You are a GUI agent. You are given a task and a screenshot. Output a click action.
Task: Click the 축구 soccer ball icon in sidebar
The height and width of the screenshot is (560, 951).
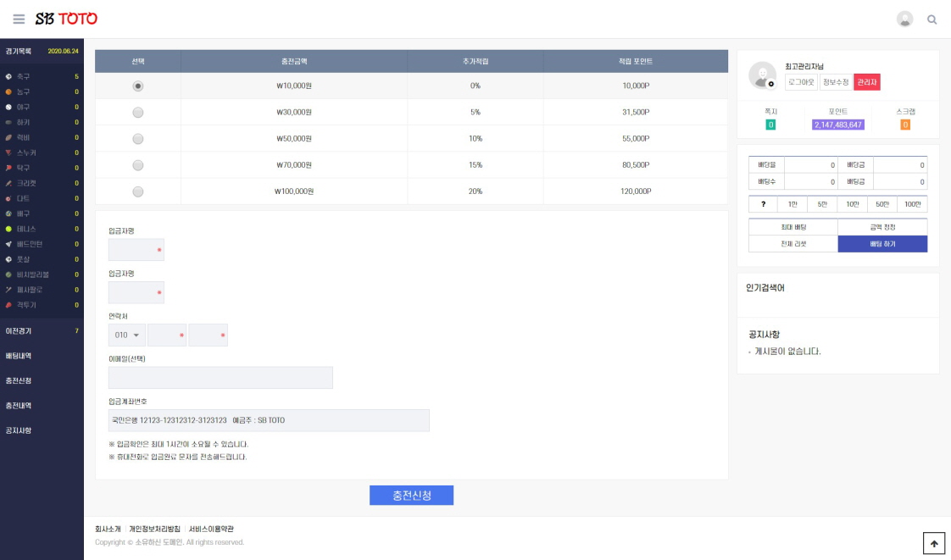[x=8, y=76]
